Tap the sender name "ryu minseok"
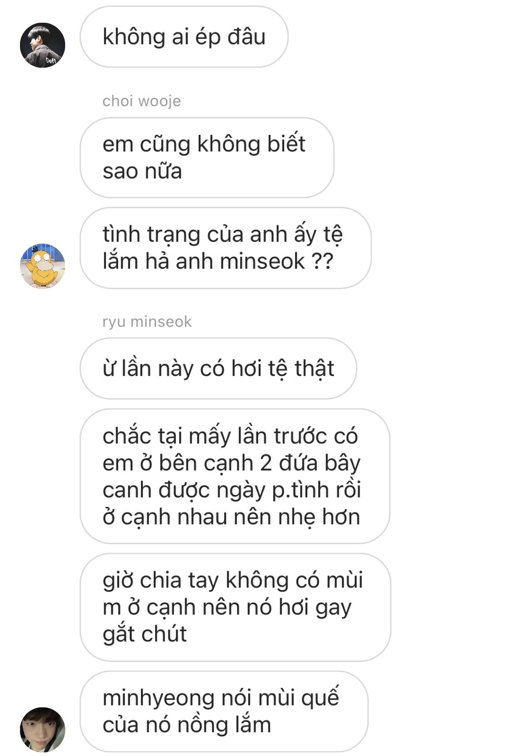This screenshot has width=532, height=756. click(147, 321)
